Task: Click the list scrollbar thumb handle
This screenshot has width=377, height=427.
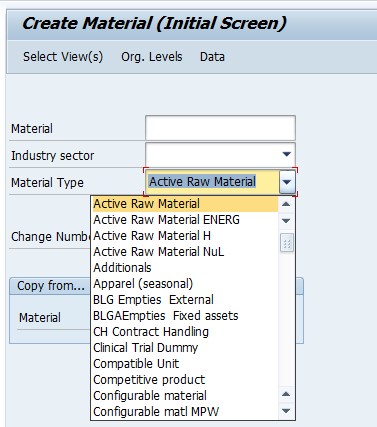Action: 287,243
